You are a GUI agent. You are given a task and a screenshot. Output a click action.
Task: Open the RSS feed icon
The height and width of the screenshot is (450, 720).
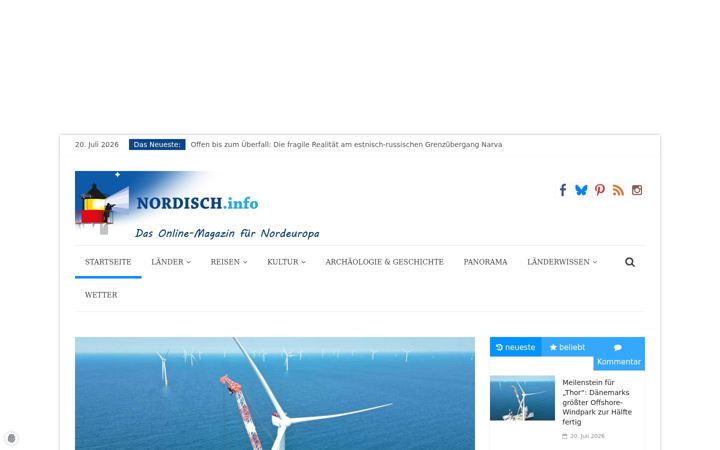tap(618, 190)
